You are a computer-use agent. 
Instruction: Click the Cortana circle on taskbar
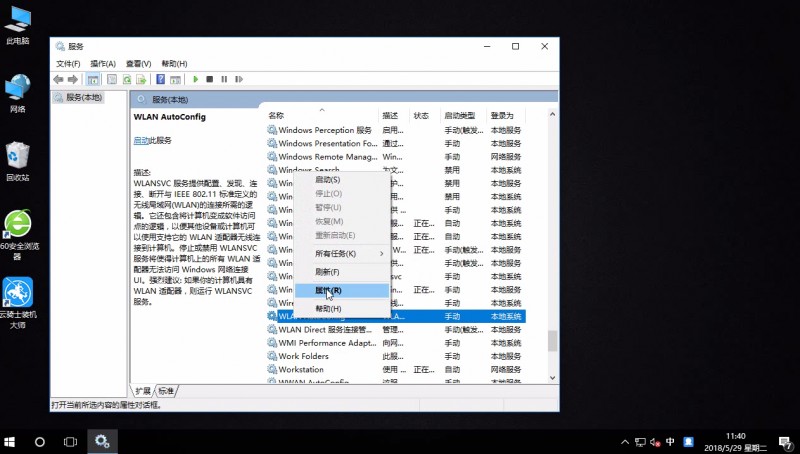click(39, 442)
